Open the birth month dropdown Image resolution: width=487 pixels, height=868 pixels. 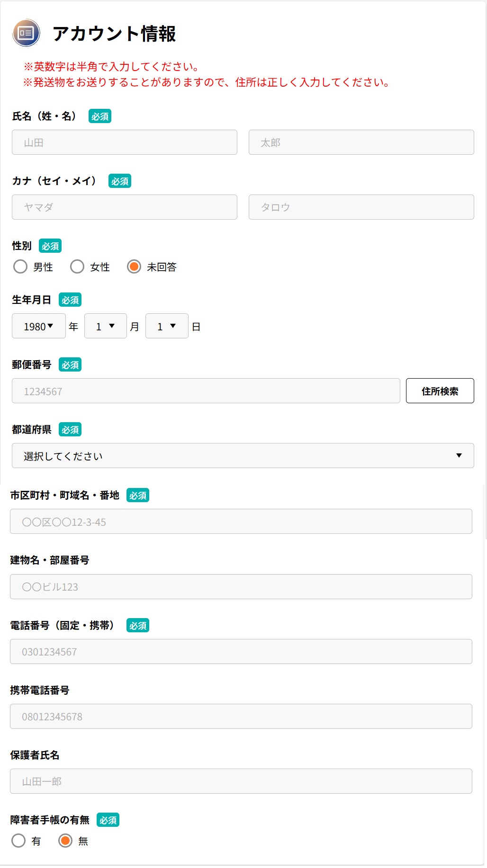106,326
